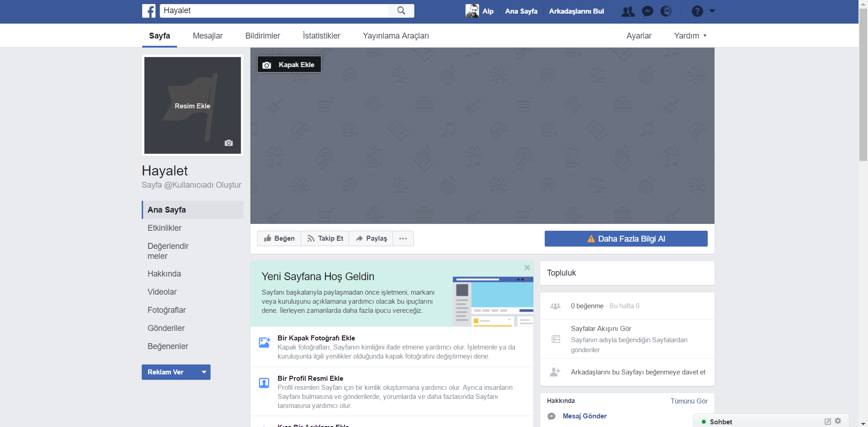This screenshot has height=427, width=868.
Task: Click Arkadaşlarını Bul in the top bar
Action: coord(576,11)
